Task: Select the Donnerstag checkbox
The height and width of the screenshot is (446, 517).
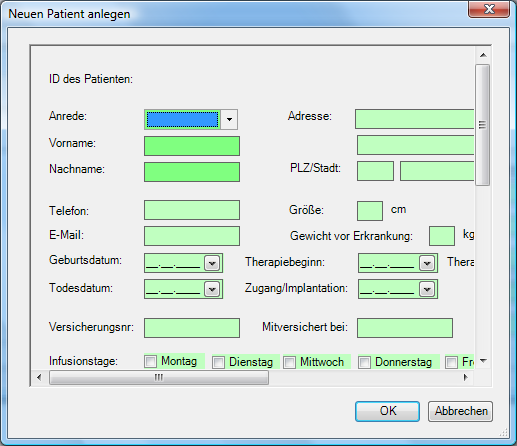Action: [364, 362]
